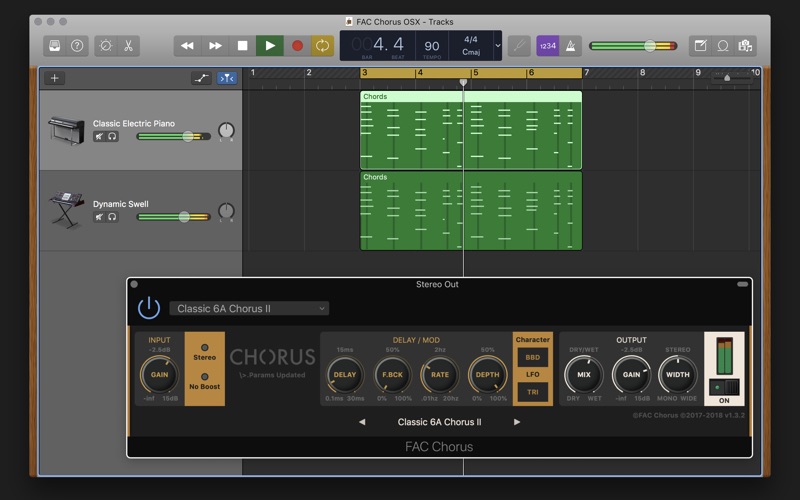The width and height of the screenshot is (800, 500).
Task: Adjust the master volume slider
Action: point(633,46)
